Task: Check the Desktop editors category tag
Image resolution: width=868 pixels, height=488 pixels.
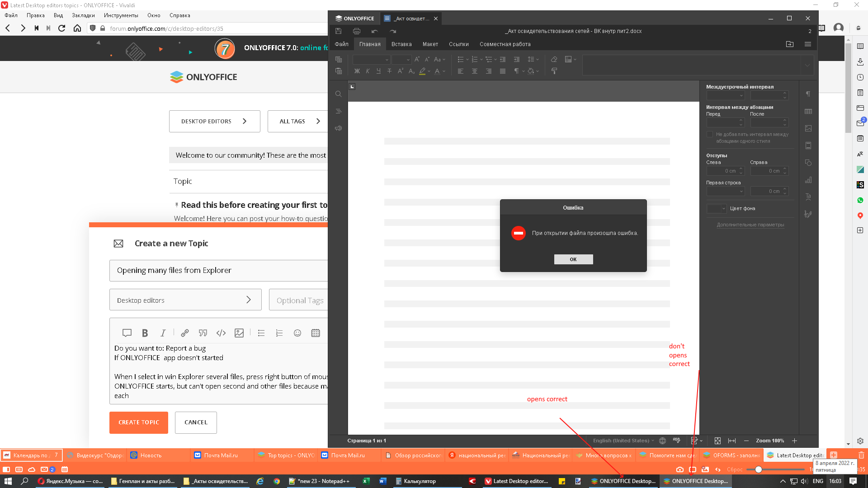Action: (x=184, y=300)
